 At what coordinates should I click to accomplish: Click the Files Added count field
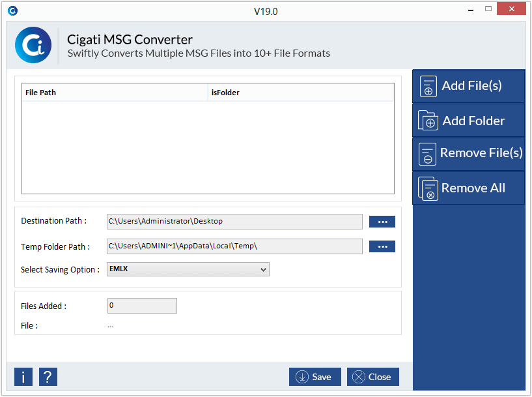[x=142, y=306]
